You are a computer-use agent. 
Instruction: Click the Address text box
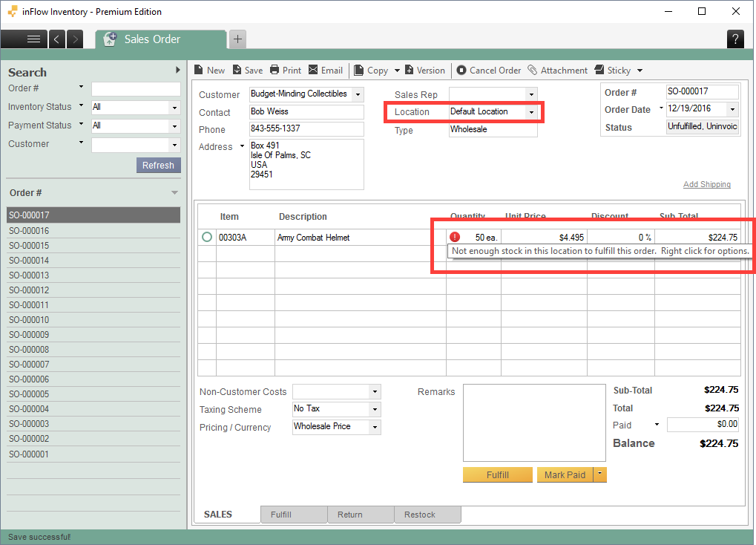point(306,164)
